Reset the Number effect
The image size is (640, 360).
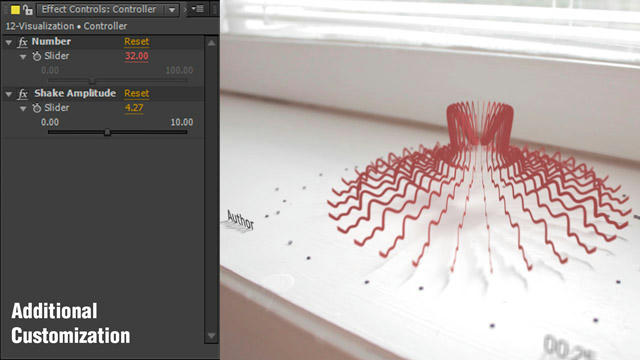tap(137, 42)
